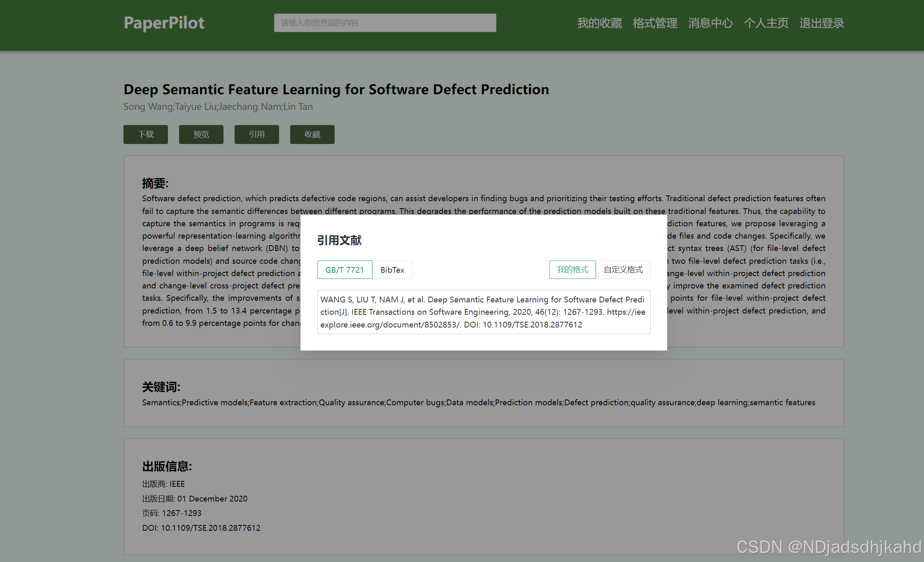The width and height of the screenshot is (924, 562).
Task: Click the citation text box
Action: coord(483,312)
